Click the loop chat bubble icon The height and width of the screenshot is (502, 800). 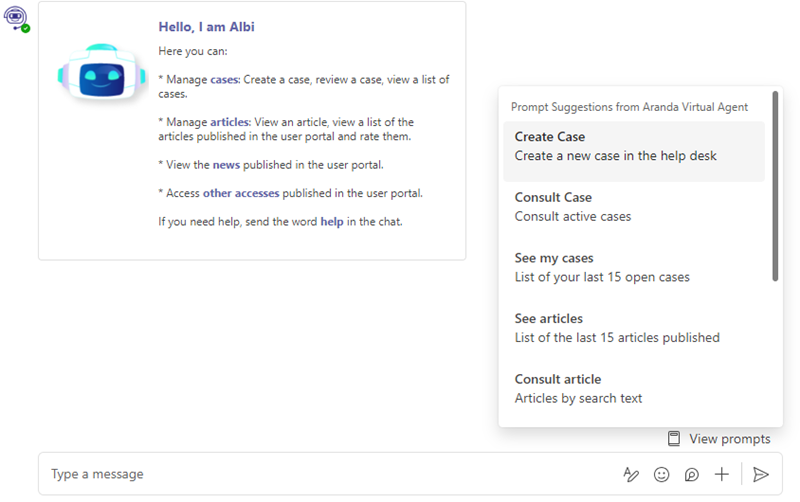[691, 474]
